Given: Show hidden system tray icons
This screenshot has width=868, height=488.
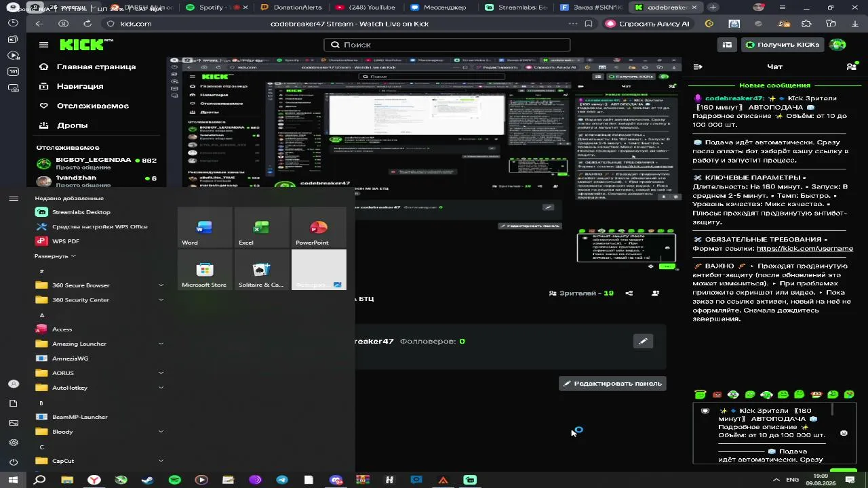Looking at the screenshot, I should 776,480.
